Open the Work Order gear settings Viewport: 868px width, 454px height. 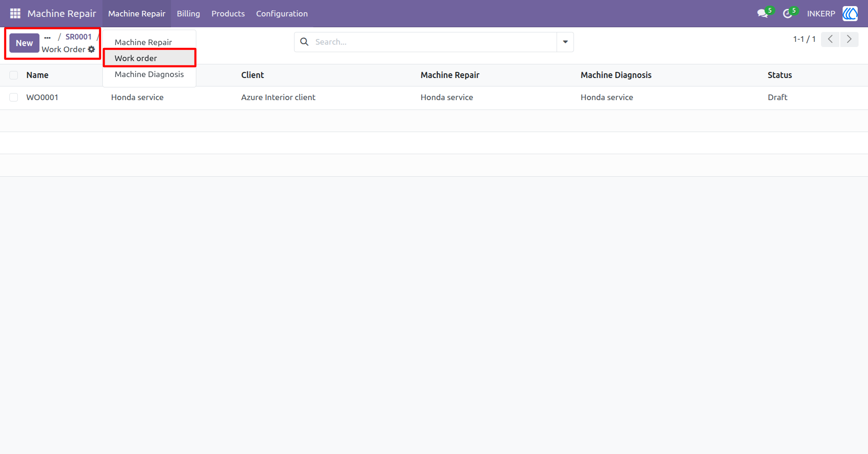coord(92,49)
